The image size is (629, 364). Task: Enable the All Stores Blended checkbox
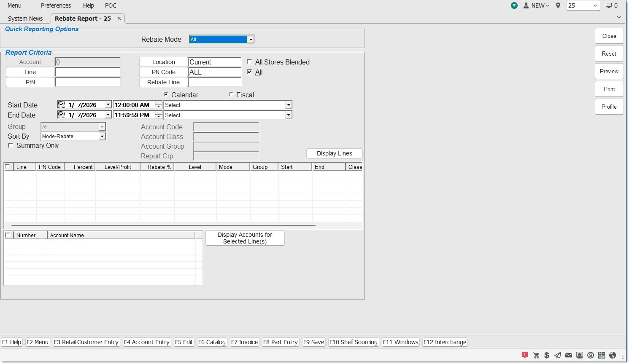click(x=249, y=62)
